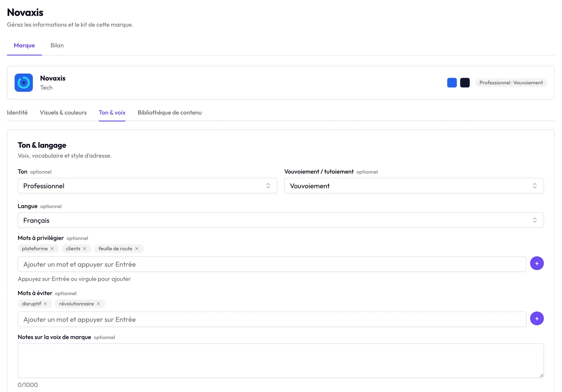Click the "Ton & langage" heading
The image size is (562, 392).
point(42,145)
